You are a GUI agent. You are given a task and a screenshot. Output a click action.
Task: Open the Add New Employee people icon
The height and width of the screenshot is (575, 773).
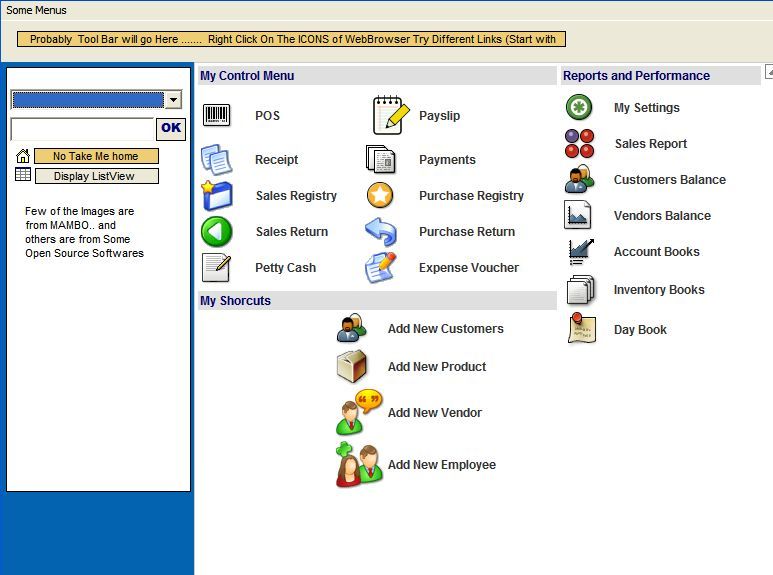tap(359, 465)
